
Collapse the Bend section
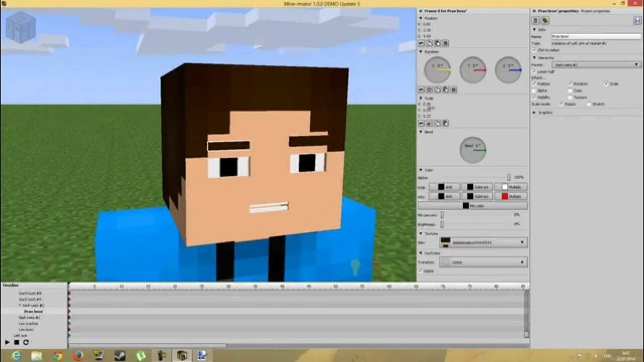[421, 132]
